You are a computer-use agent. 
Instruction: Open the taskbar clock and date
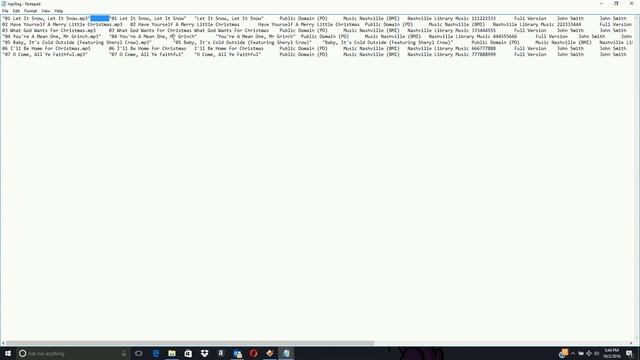click(x=611, y=353)
